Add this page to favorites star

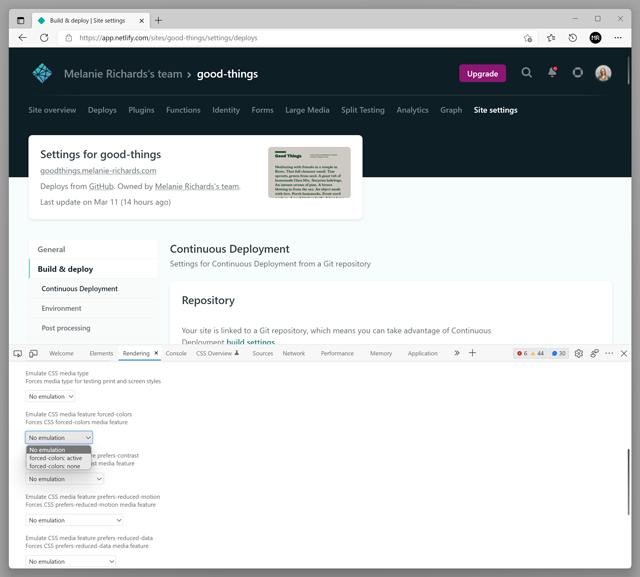pos(528,38)
